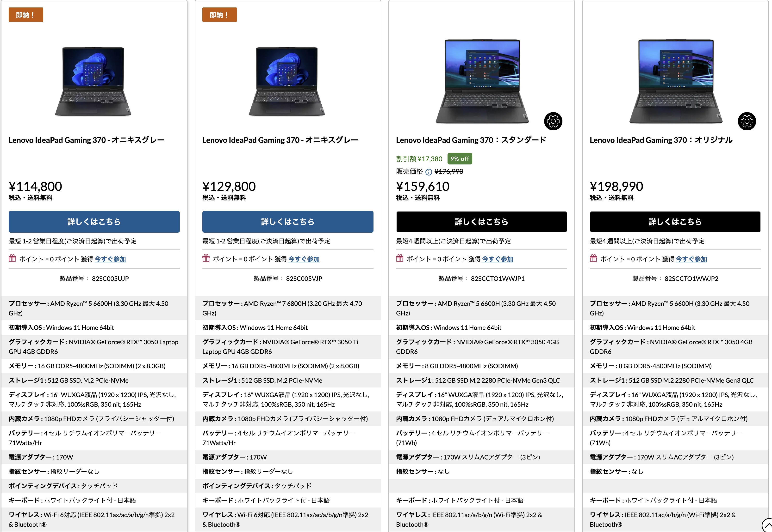Click 今すぐ参加 link on スタンダード product
Image resolution: width=772 pixels, height=532 pixels.
[x=498, y=259]
